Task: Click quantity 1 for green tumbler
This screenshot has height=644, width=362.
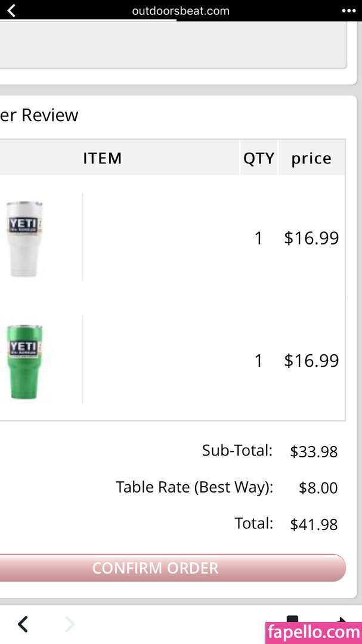Action: tap(258, 361)
